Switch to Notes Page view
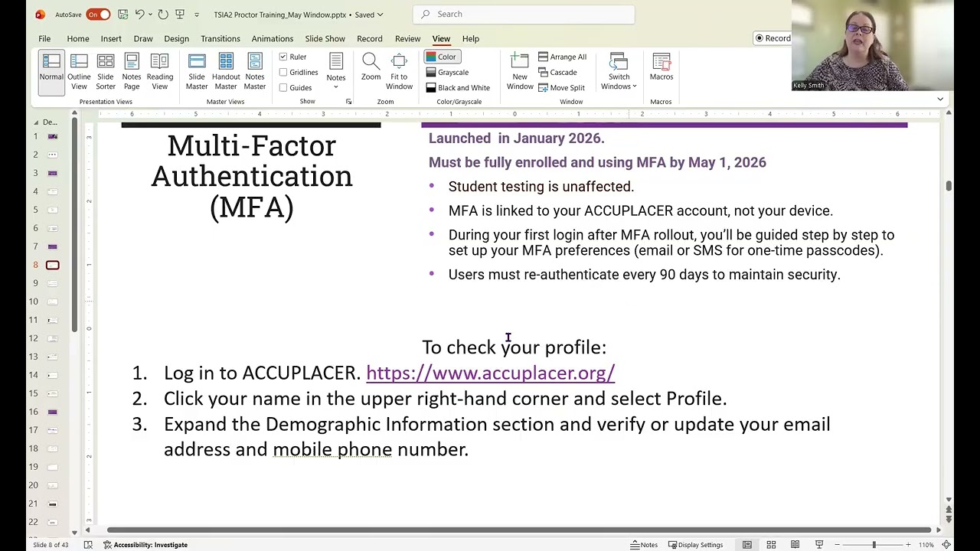Screen dimensions: 980x551 (x=132, y=70)
